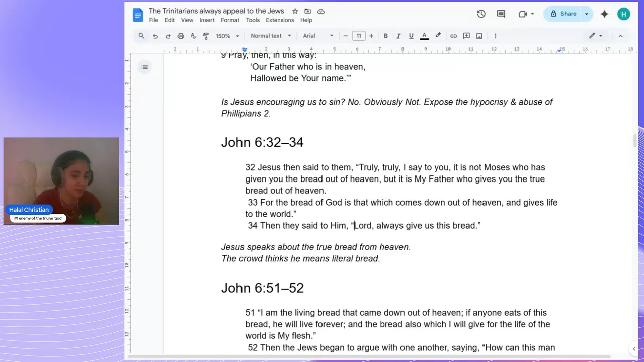The image size is (644, 362).
Task: Open the Normal text style dropdown
Action: click(x=271, y=36)
